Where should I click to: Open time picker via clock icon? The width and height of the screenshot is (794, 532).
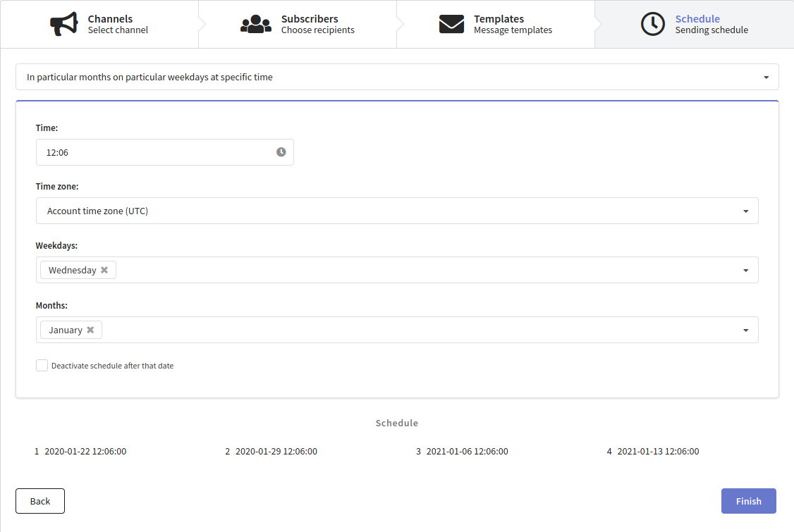(281, 152)
